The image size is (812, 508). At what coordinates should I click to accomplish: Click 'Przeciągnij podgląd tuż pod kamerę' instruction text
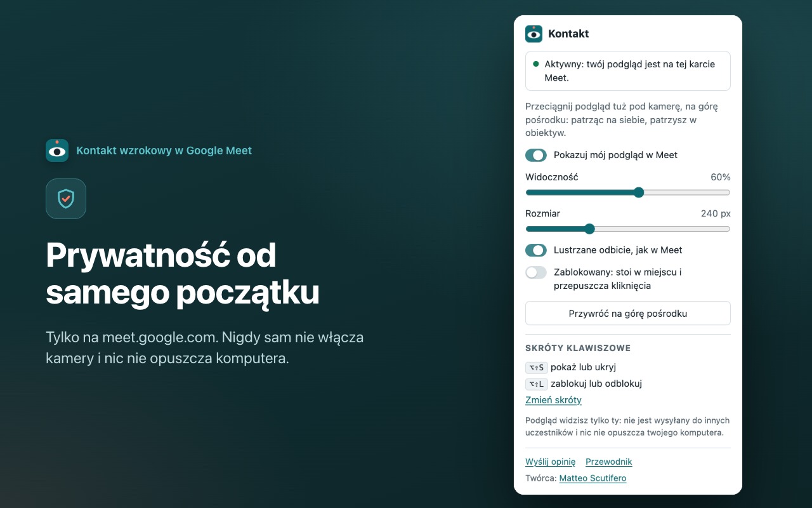(622, 119)
